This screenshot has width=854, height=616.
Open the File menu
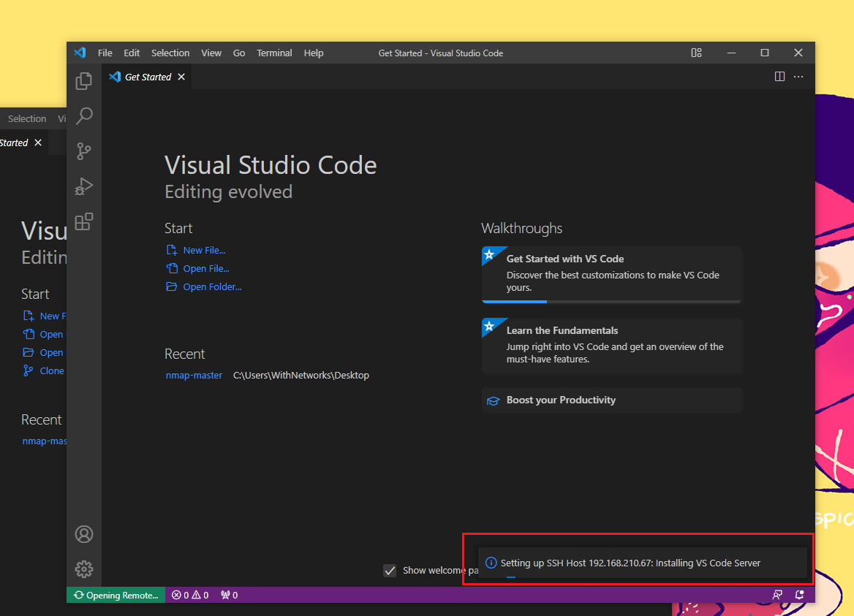[105, 53]
